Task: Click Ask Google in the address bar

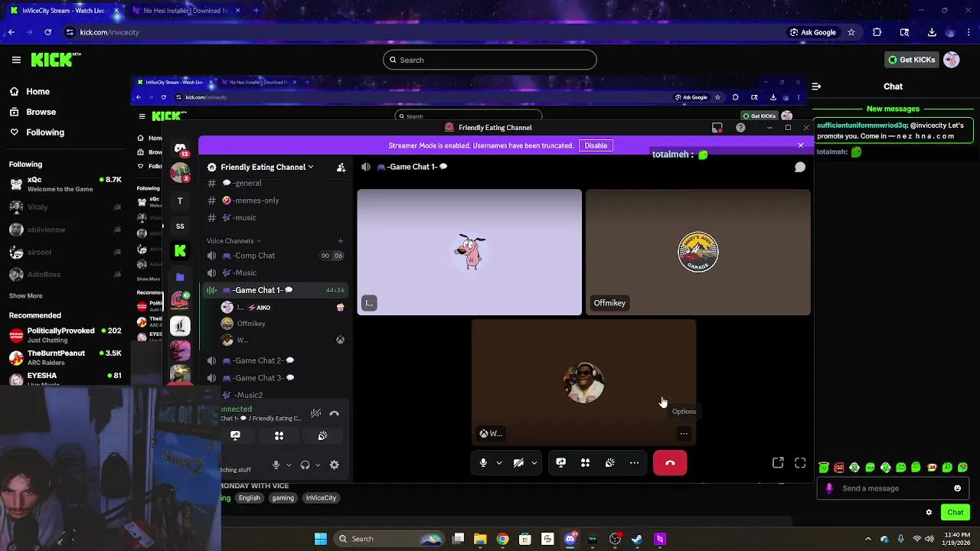Action: (x=813, y=32)
